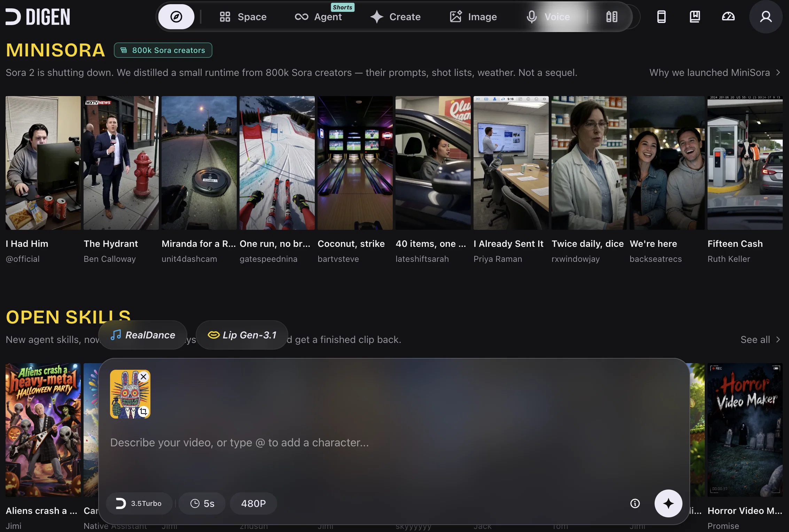This screenshot has width=789, height=532.
Task: Open the I Had Him video thumbnail
Action: click(x=43, y=163)
